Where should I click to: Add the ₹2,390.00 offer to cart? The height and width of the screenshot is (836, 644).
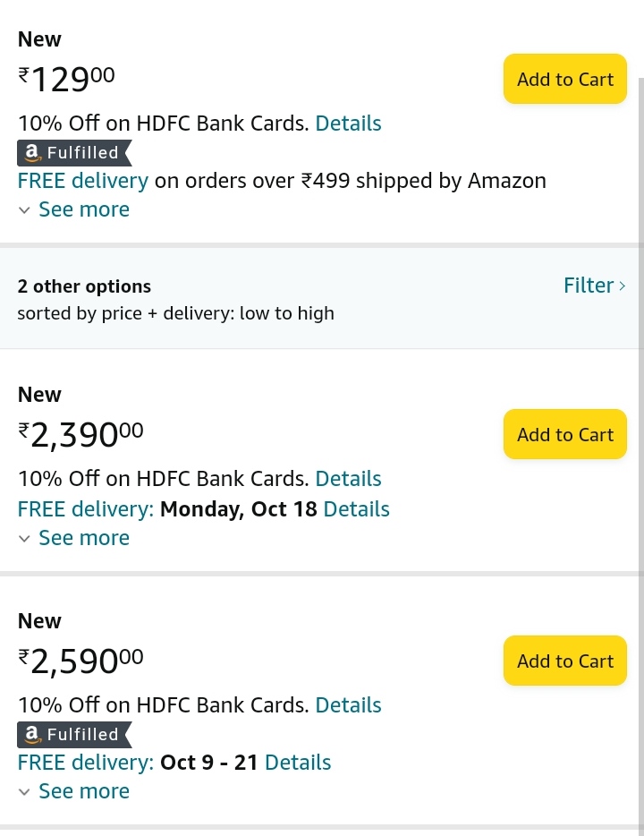(x=564, y=434)
